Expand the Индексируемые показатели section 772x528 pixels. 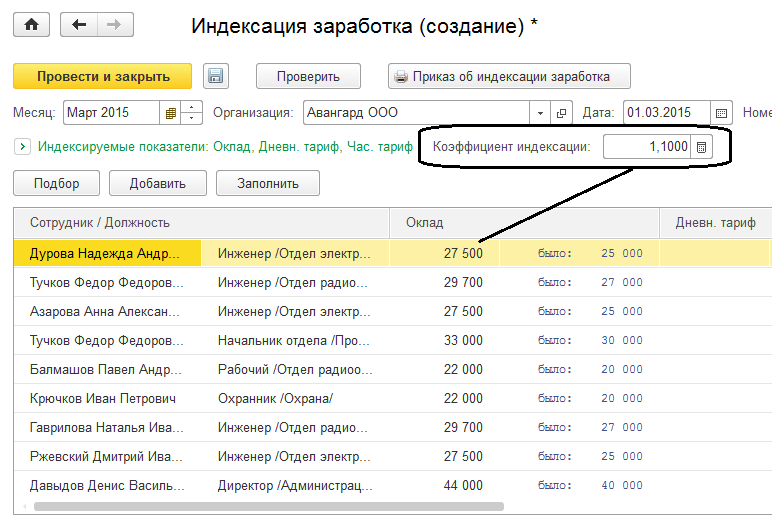[x=22, y=147]
